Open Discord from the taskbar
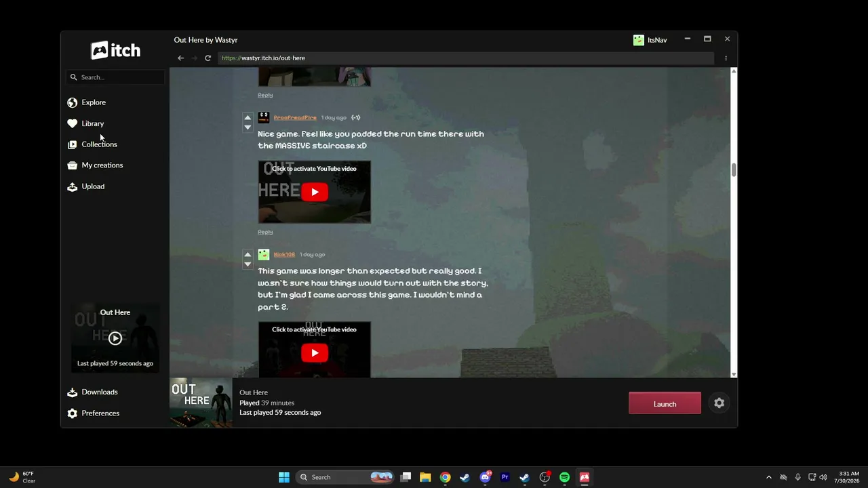The height and width of the screenshot is (488, 868). point(485,477)
